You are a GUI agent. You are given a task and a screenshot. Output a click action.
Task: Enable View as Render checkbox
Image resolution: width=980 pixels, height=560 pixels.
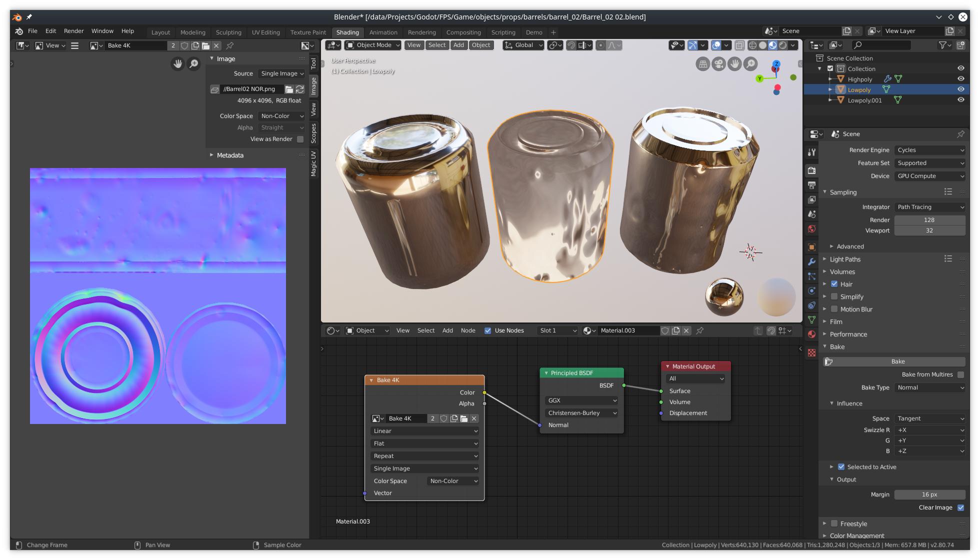(x=300, y=139)
